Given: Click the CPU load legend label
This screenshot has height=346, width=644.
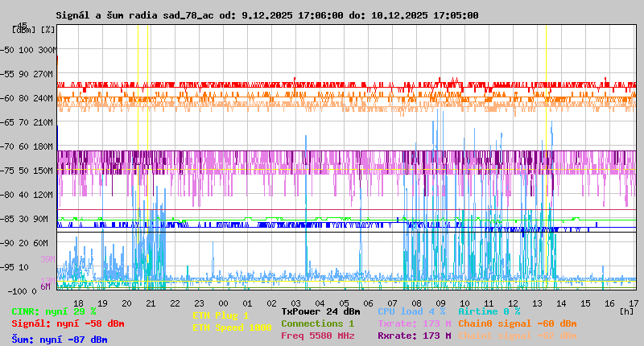Looking at the screenshot, I should tap(411, 311).
